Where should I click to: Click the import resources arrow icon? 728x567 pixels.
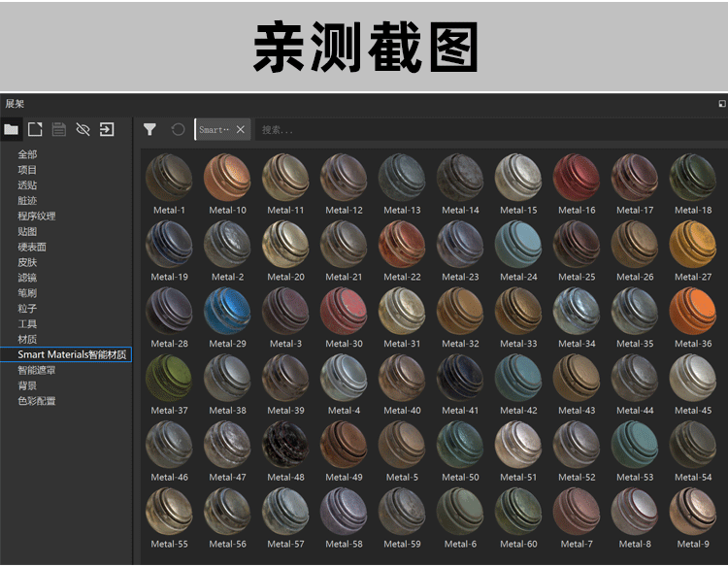(x=107, y=129)
